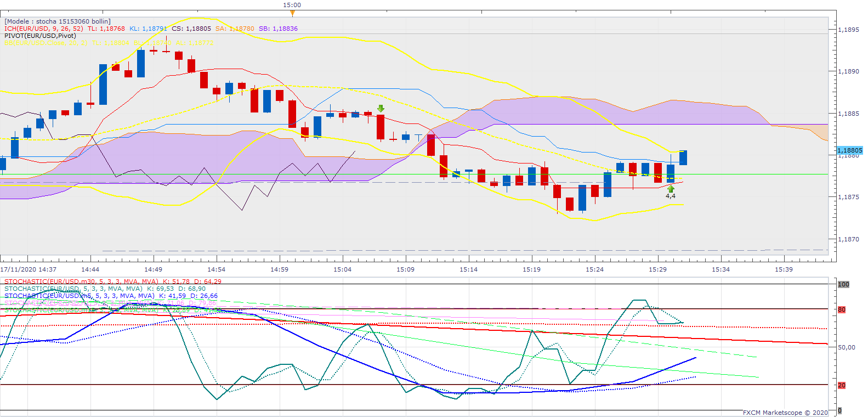
Task: Click the 50,00 level on the stochastic axis
Action: pyautogui.click(x=847, y=347)
